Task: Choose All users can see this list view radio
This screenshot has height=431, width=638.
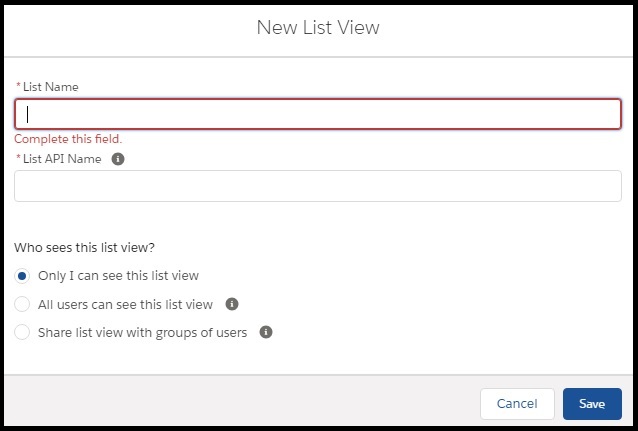Action: tap(22, 304)
